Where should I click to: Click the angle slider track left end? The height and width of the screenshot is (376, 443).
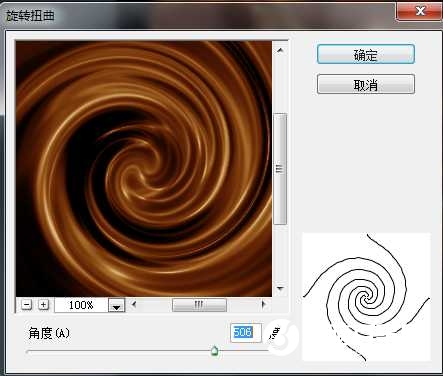29,351
